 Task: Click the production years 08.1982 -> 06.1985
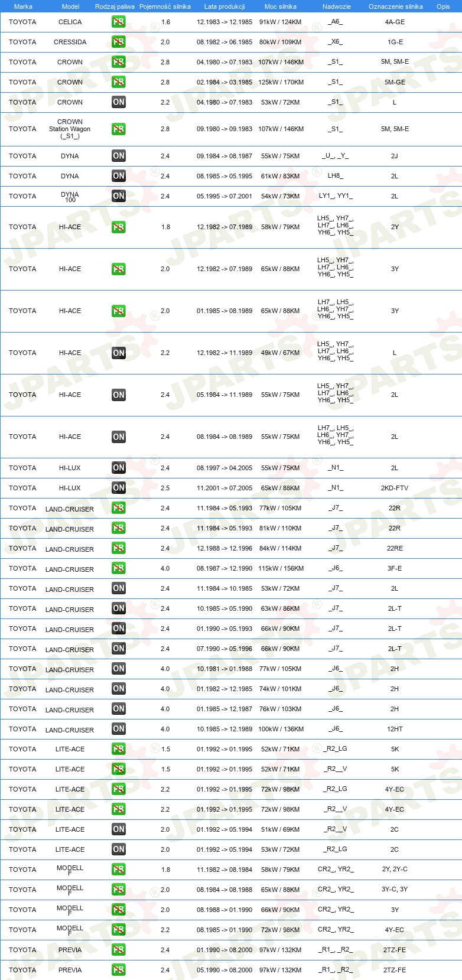[225, 42]
